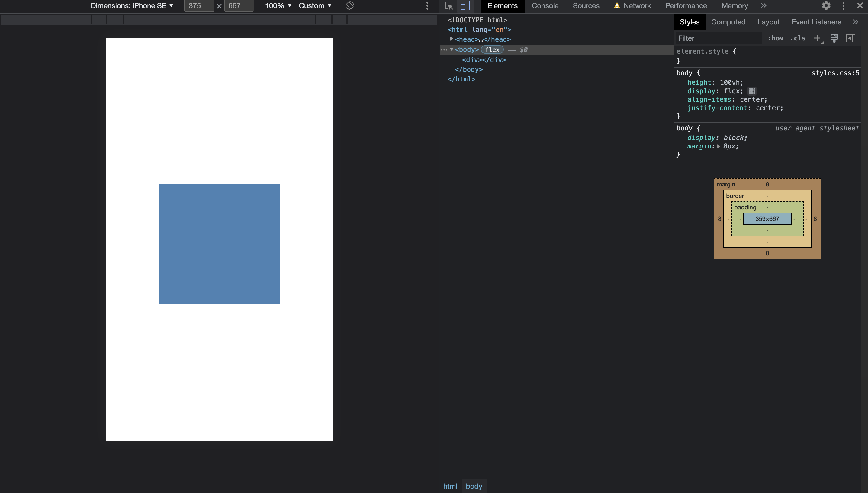Open the Dimensions iPhone SE dropdown

pos(132,6)
